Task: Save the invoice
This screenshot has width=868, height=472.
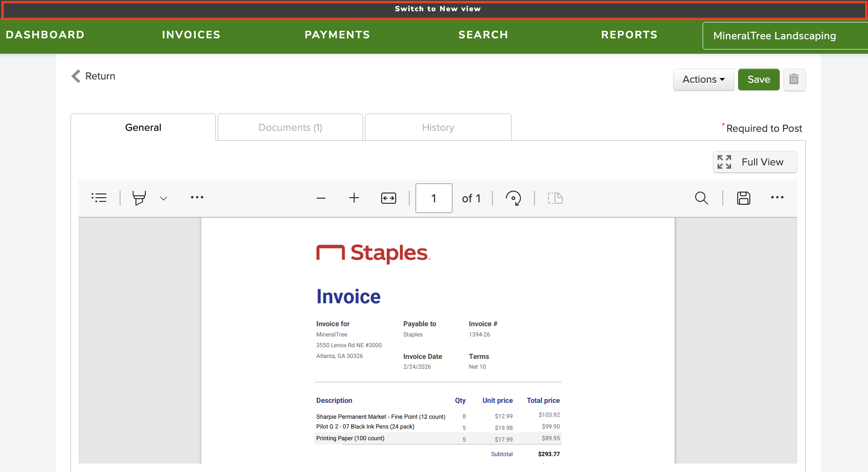Action: (759, 79)
